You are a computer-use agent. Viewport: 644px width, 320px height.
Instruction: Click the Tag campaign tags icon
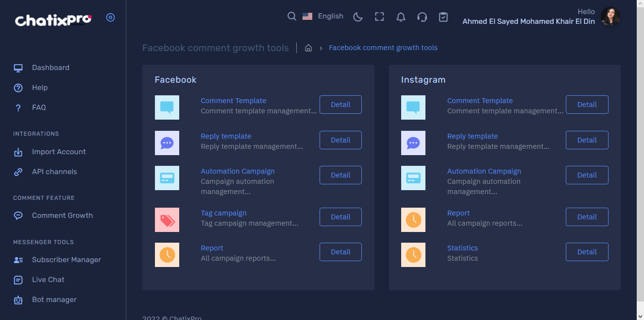[x=167, y=220]
